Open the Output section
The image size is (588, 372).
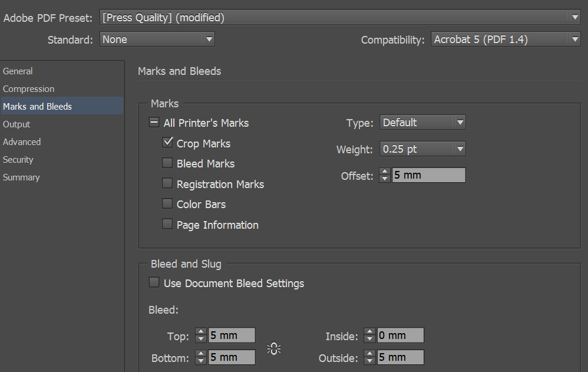(x=16, y=124)
